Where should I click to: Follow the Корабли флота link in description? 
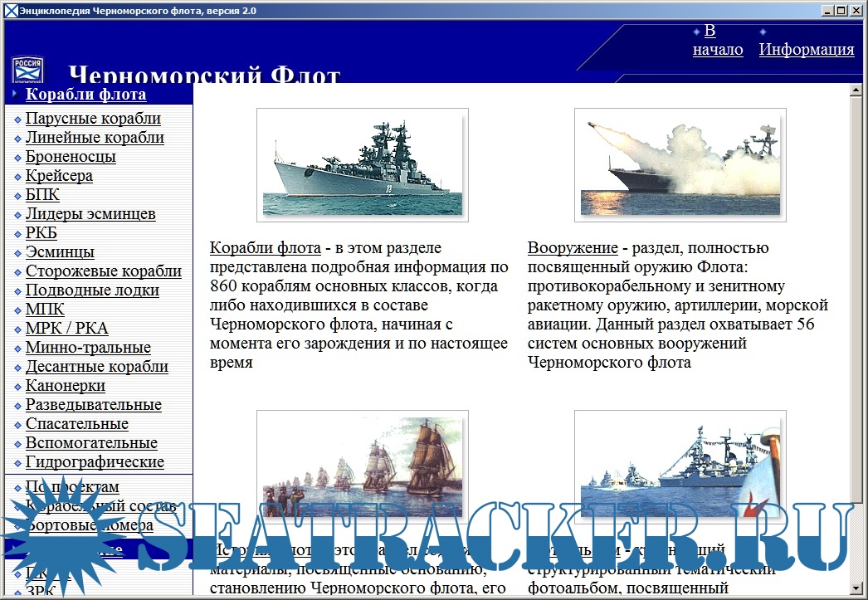[265, 248]
